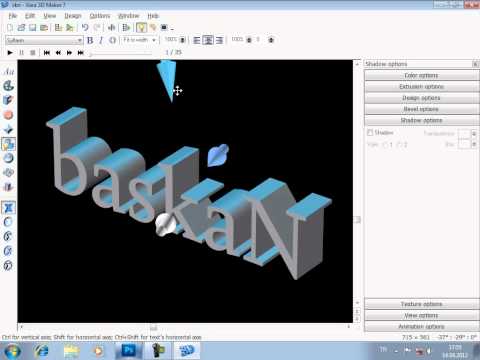Click the Undo arrow icon
Image resolution: width=480 pixels, height=360 pixels.
point(85,28)
